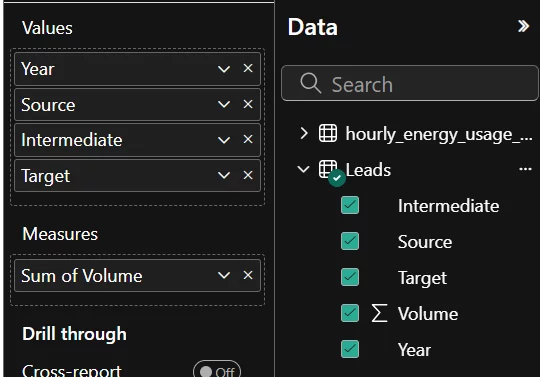Select hourly_energy_usage table name
Viewport: 540px width, 377px height.
click(x=439, y=134)
